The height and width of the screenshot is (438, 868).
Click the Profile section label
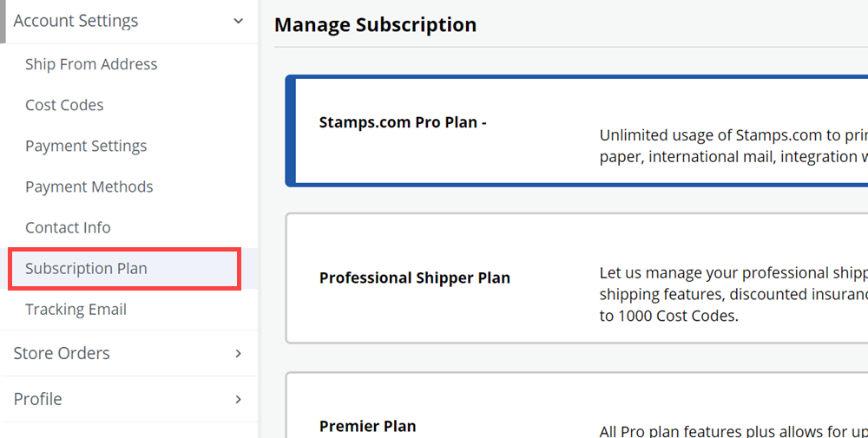(37, 399)
